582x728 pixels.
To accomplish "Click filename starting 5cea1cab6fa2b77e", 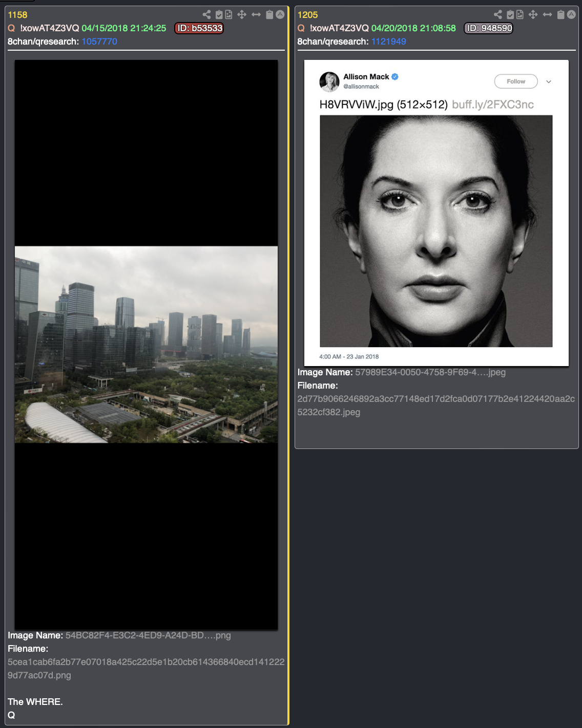I will pos(146,669).
